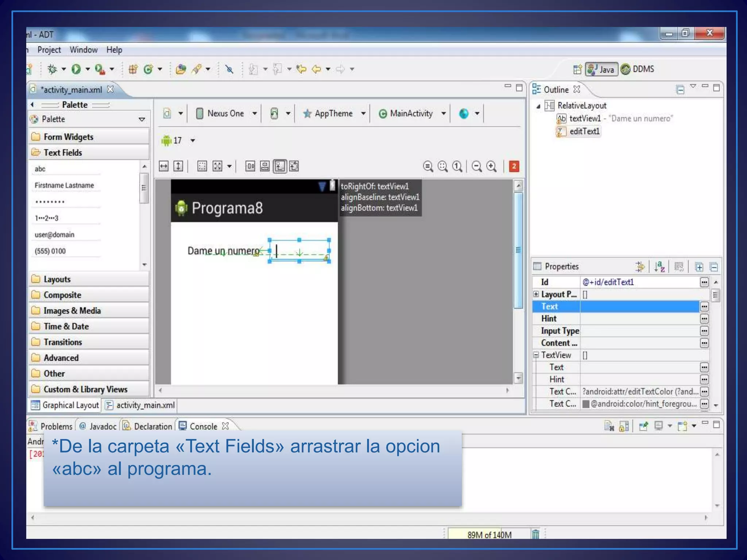This screenshot has width=747, height=560.
Task: Open the API level 17 dropdown
Action: (x=193, y=140)
